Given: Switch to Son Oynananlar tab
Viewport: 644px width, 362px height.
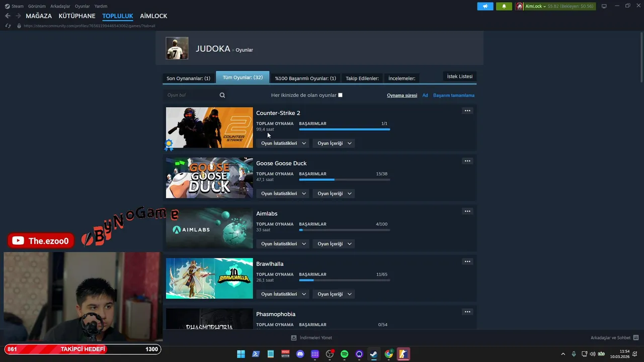Looking at the screenshot, I should pos(188,78).
